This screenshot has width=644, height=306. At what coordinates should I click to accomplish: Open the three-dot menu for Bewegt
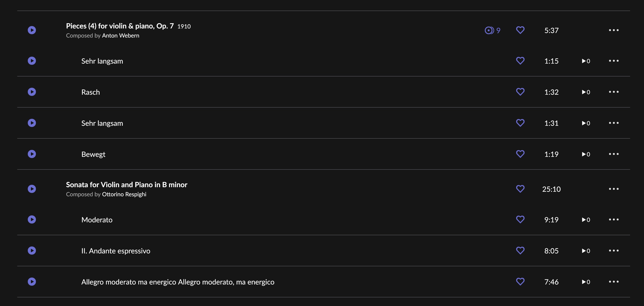614,154
